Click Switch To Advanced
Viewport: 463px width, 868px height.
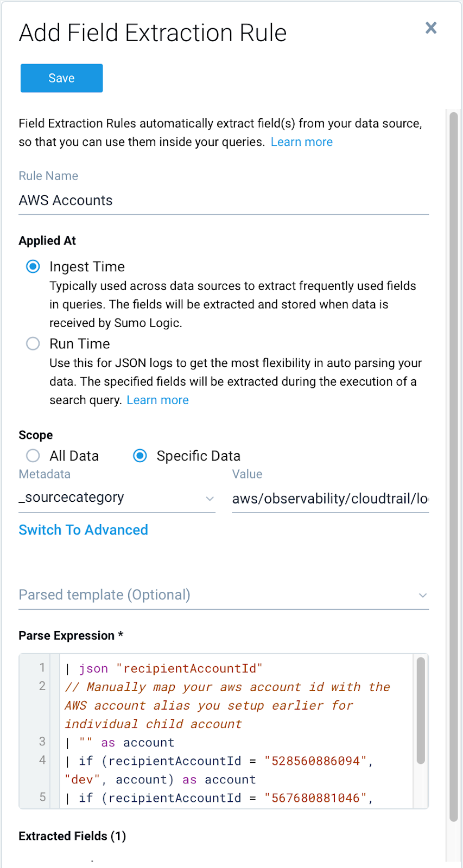(x=83, y=530)
